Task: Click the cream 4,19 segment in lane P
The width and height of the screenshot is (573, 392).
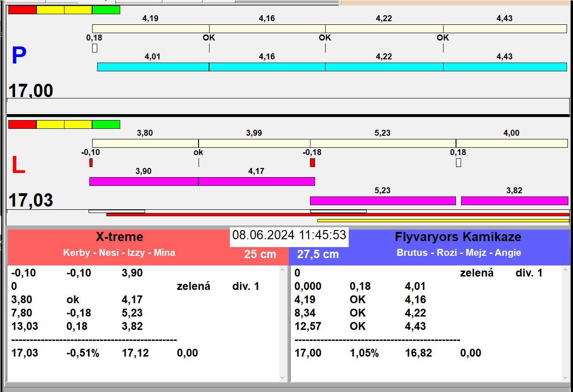Action: pos(151,29)
